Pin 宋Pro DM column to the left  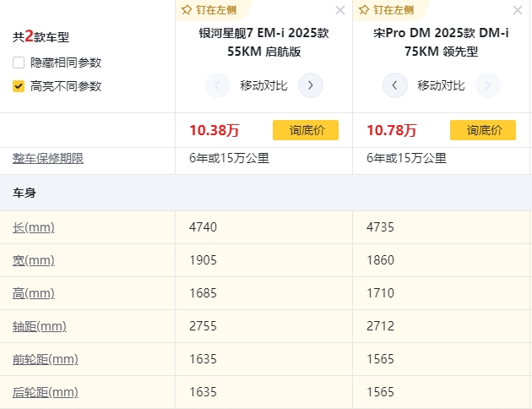(x=387, y=10)
